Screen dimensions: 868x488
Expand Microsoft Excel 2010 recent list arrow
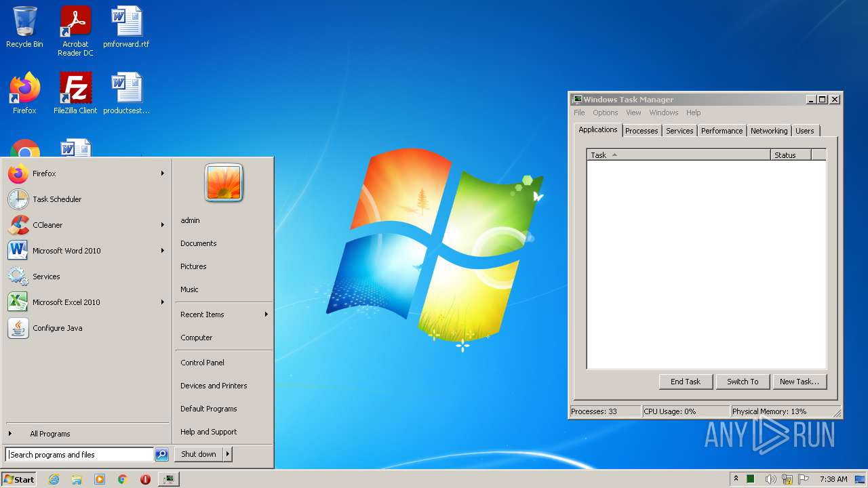(x=163, y=302)
